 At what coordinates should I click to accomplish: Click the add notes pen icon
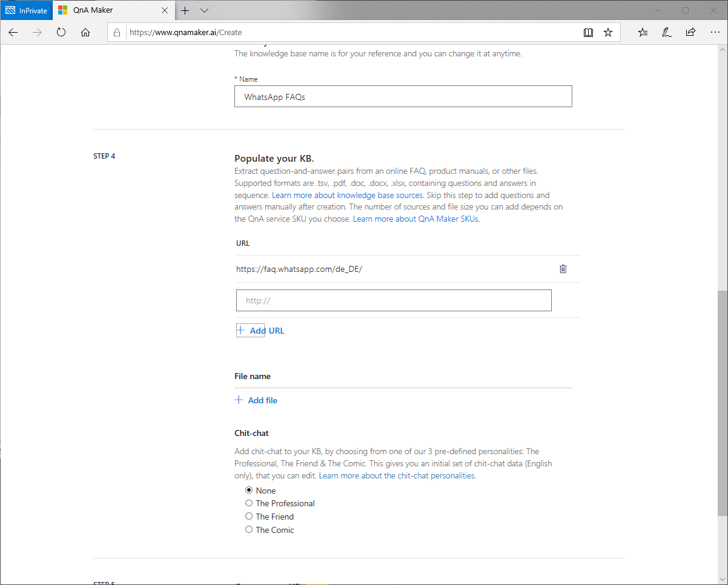(x=667, y=33)
